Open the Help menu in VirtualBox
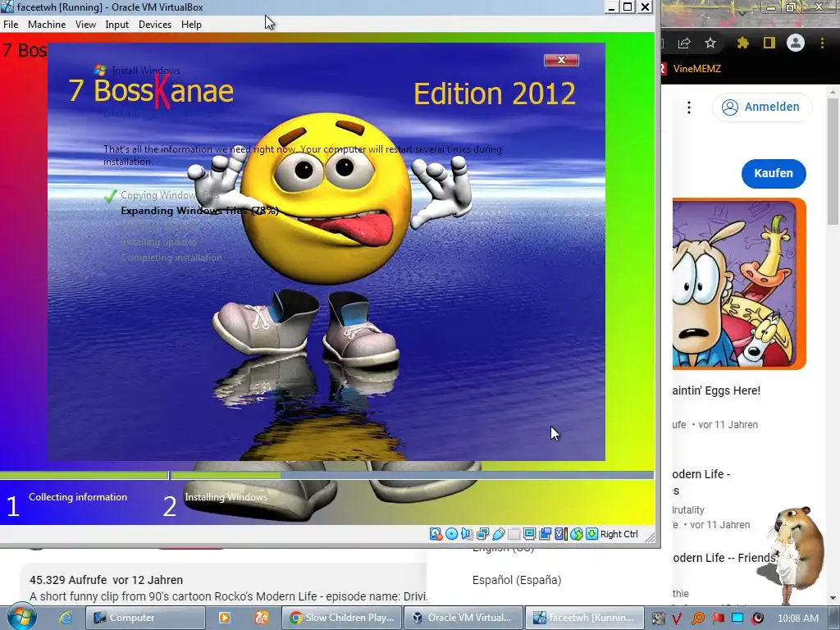Viewport: 840px width, 630px height. (191, 25)
